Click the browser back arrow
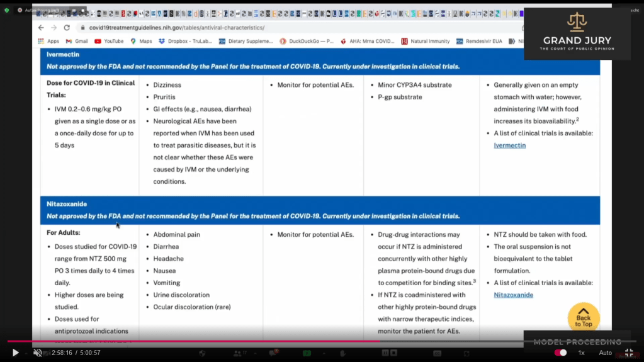 pyautogui.click(x=41, y=28)
